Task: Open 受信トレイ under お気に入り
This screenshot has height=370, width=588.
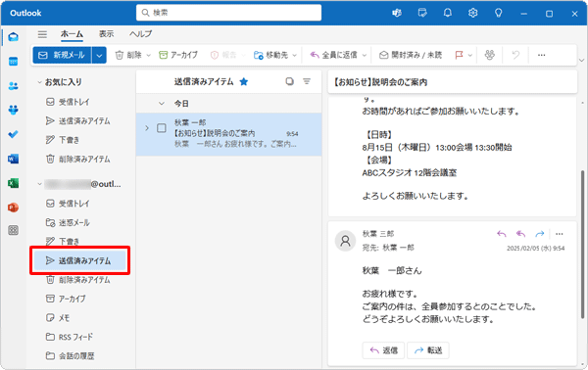Action: point(68,102)
